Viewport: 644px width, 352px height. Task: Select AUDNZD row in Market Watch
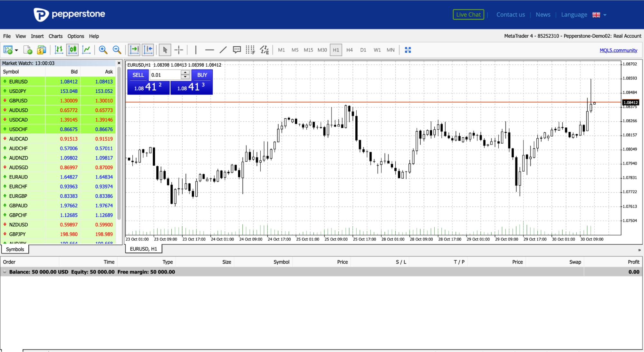(x=58, y=158)
